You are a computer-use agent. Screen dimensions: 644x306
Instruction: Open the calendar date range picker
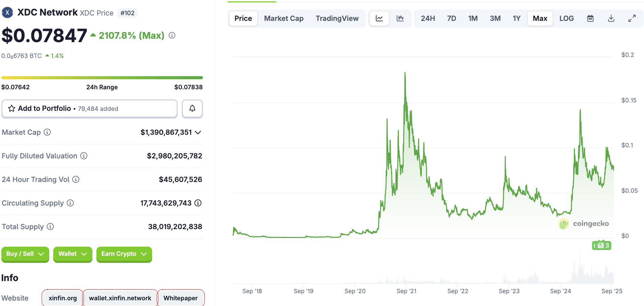coord(590,19)
